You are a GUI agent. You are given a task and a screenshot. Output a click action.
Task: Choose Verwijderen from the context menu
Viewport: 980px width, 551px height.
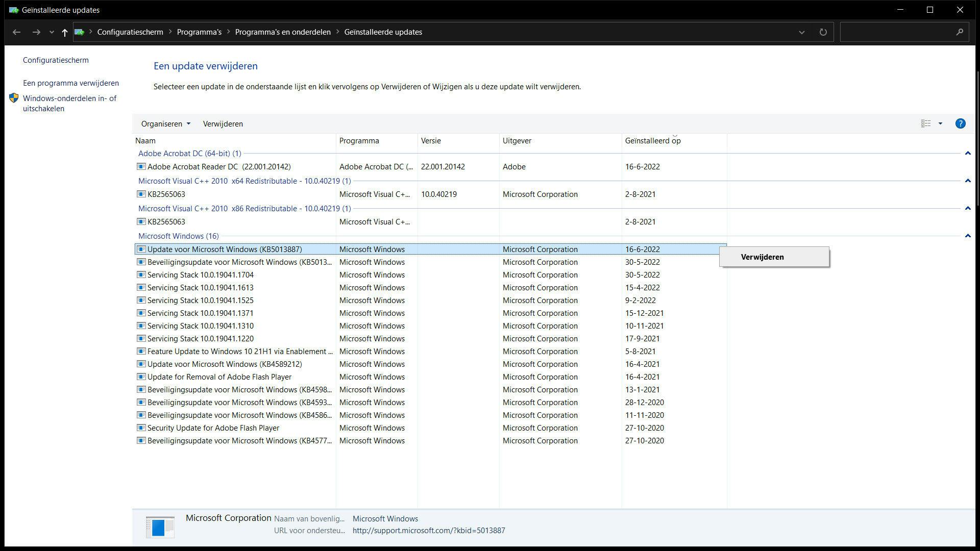pyautogui.click(x=762, y=257)
